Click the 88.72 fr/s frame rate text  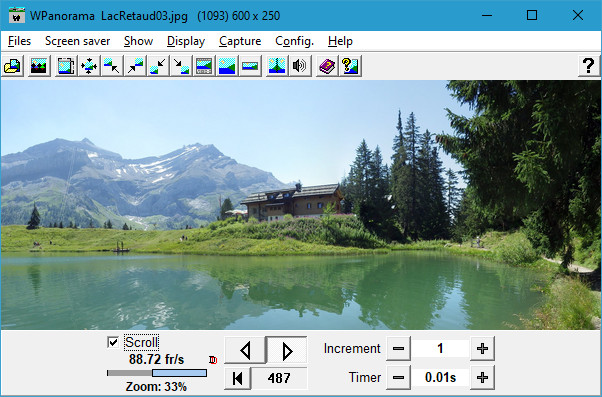[x=157, y=360]
